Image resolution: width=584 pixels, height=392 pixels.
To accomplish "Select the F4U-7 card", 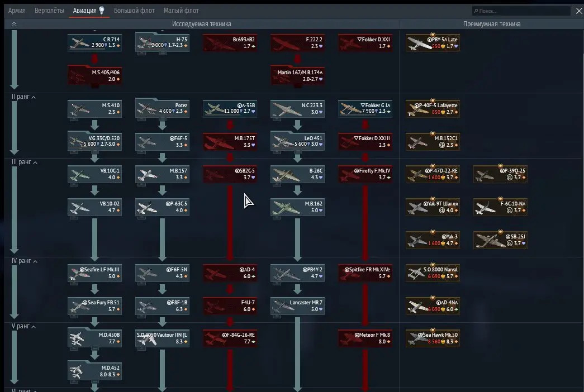I will [x=230, y=305].
